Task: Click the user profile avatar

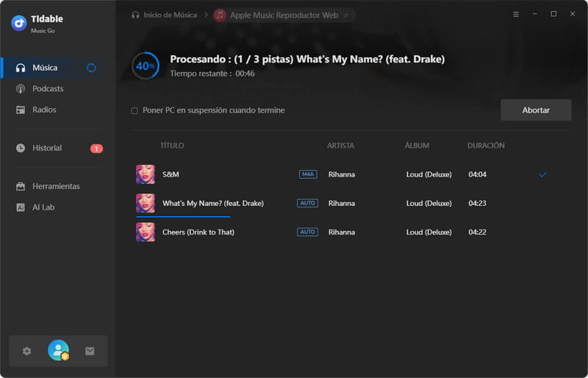Action: point(58,351)
